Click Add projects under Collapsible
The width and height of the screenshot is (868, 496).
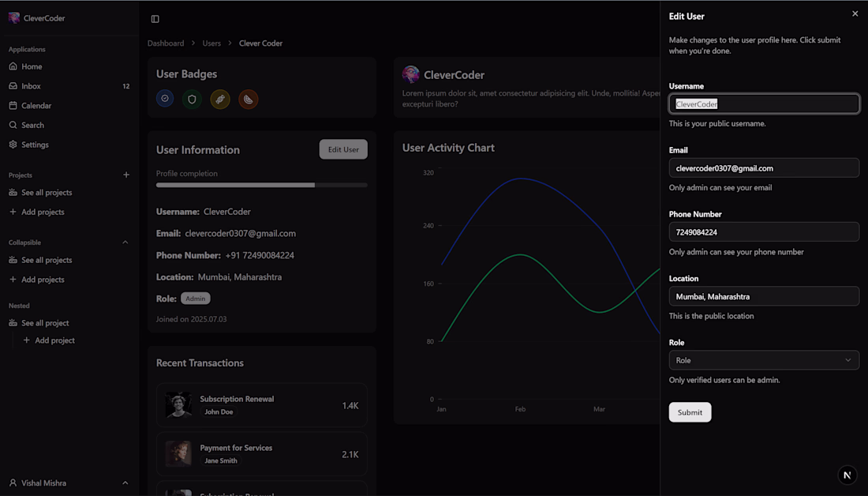coord(69,280)
